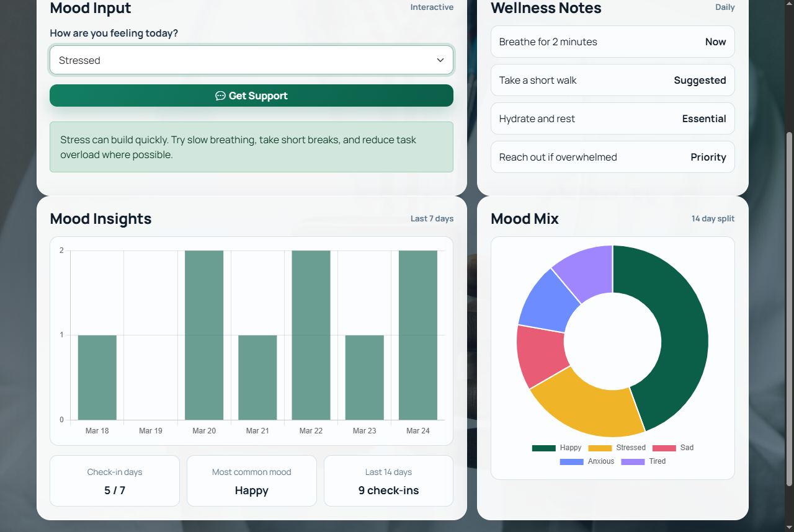This screenshot has width=794, height=532.
Task: Click the 14 day split label
Action: click(713, 219)
